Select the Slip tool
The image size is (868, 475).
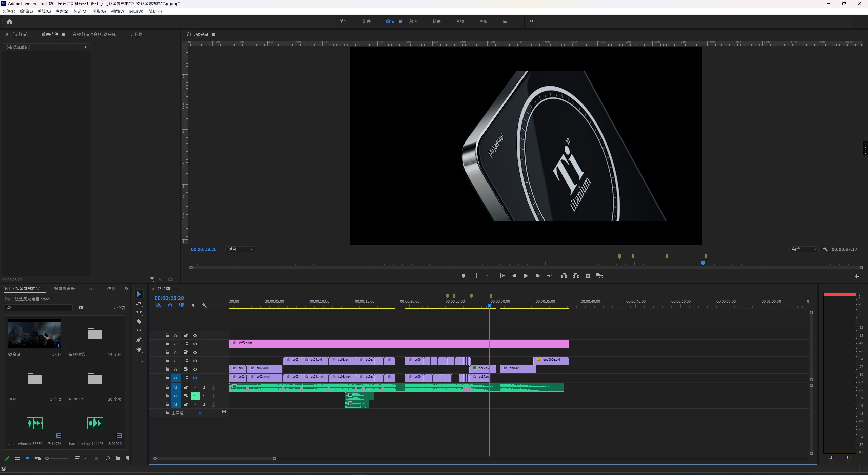pos(139,330)
